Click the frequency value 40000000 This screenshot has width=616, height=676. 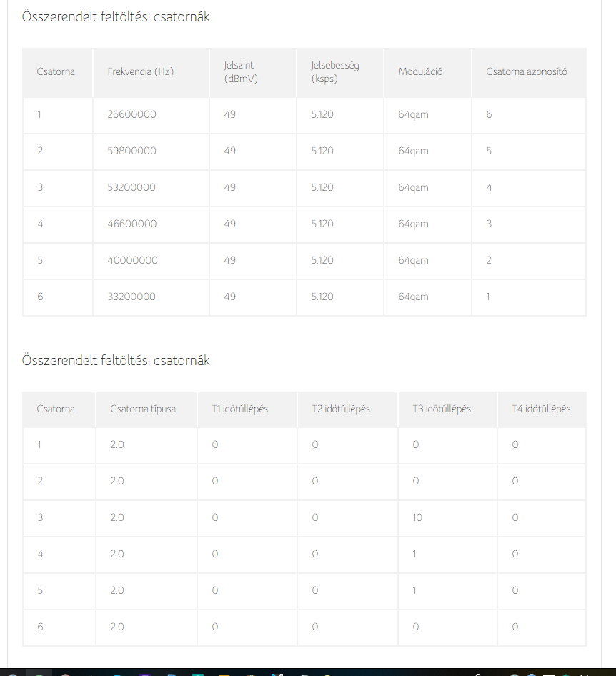pos(132,260)
